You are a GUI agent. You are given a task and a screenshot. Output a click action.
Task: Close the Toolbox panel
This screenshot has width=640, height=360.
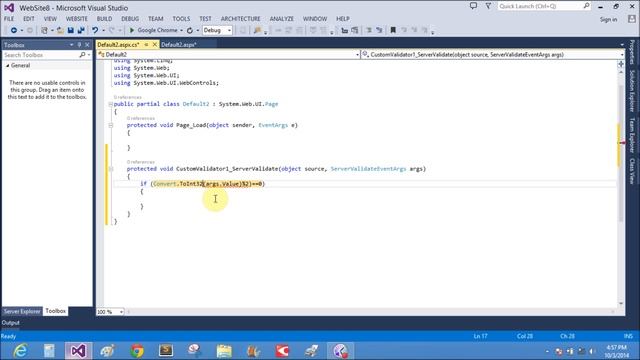87,45
